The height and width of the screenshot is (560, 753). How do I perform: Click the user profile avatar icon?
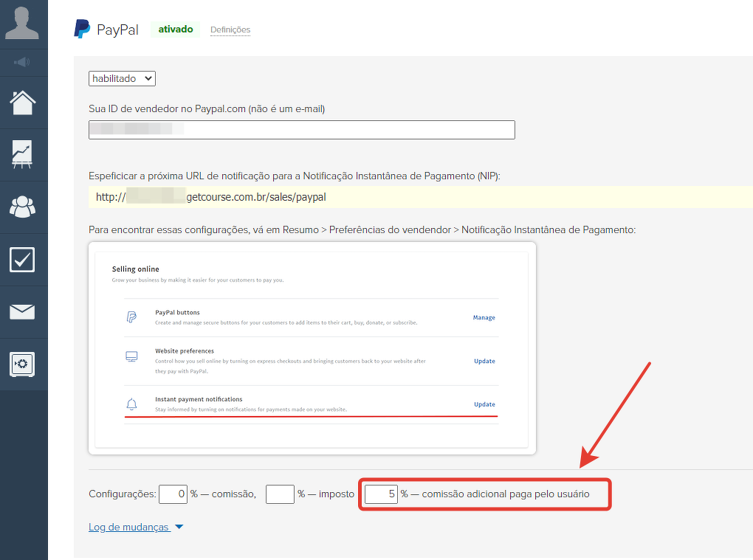[x=23, y=23]
